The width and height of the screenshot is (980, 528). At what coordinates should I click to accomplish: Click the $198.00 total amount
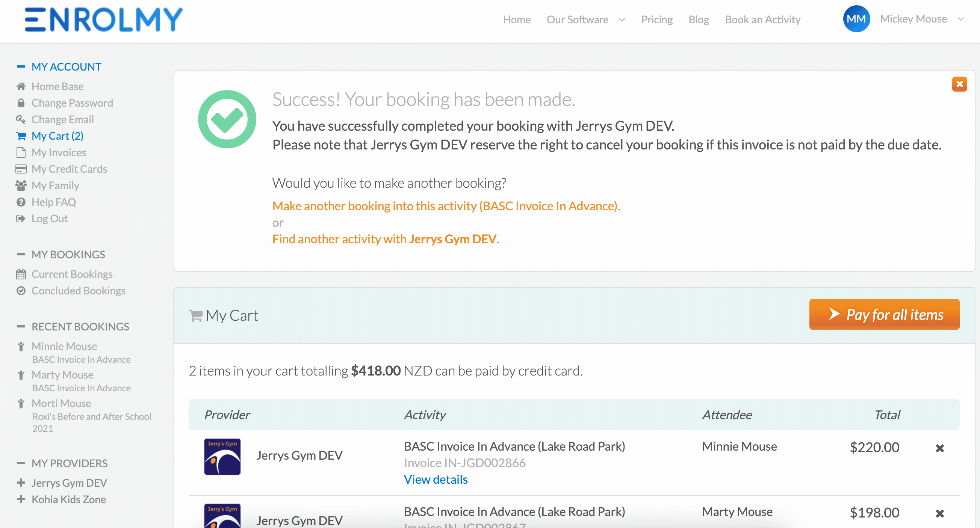coord(874,512)
